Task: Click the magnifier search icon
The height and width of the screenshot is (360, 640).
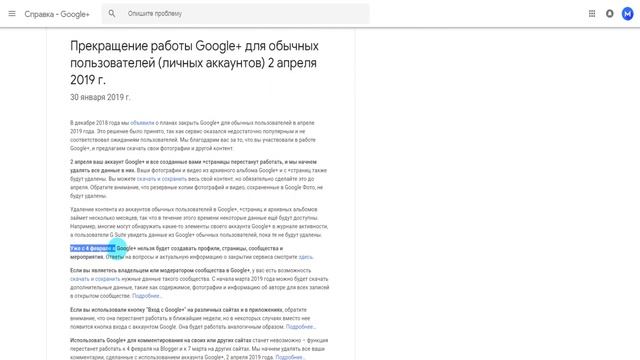Action: [x=112, y=13]
